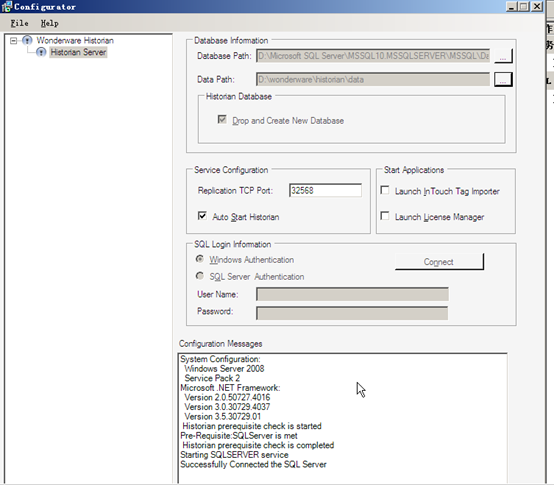
Task: Close the Configurator window
Action: 537,6
